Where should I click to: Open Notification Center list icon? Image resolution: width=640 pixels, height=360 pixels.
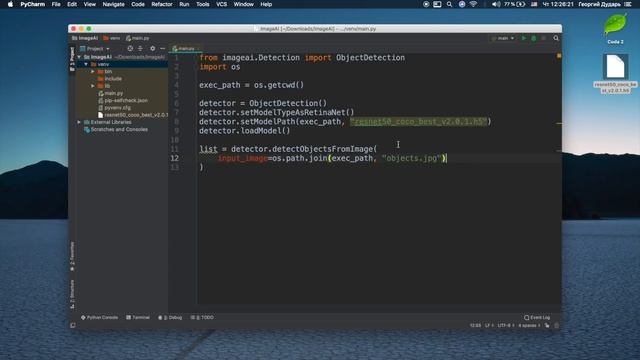click(628, 4)
